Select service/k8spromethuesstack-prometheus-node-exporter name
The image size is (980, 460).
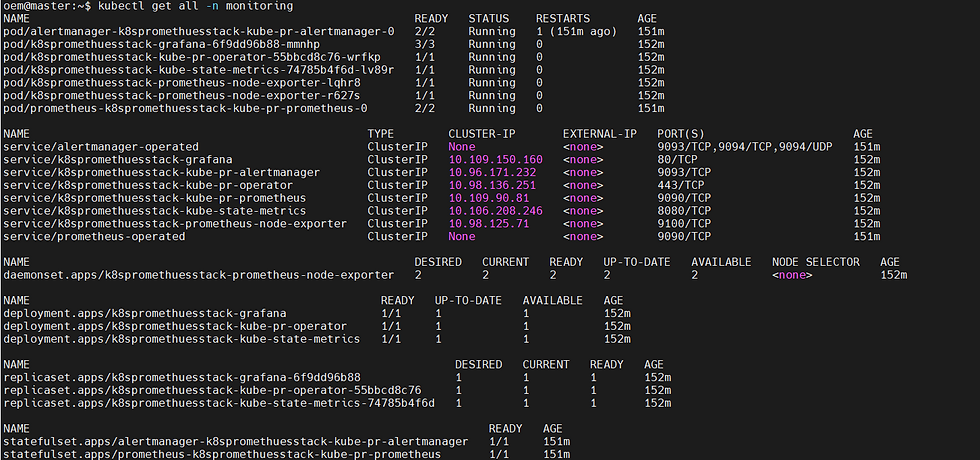(x=175, y=224)
